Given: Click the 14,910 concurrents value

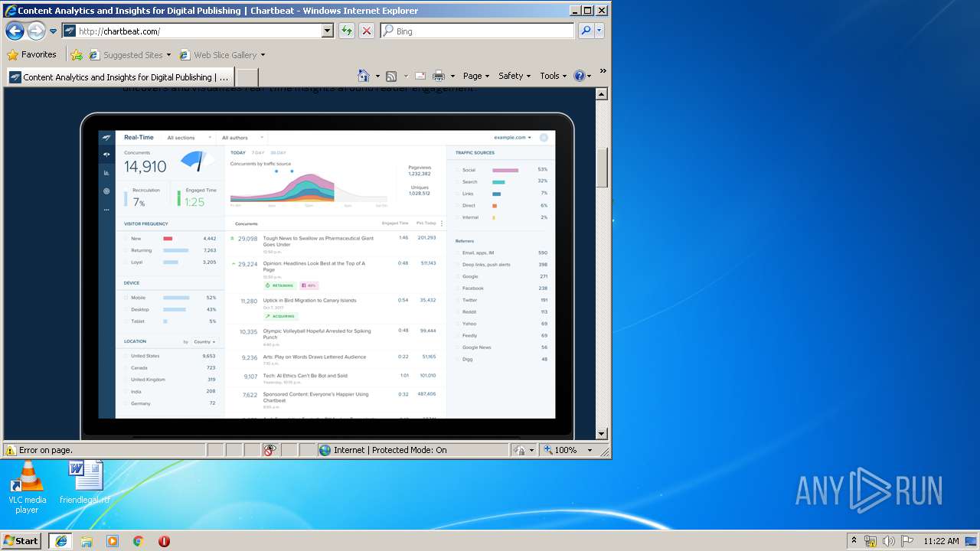Looking at the screenshot, I should click(x=145, y=167).
